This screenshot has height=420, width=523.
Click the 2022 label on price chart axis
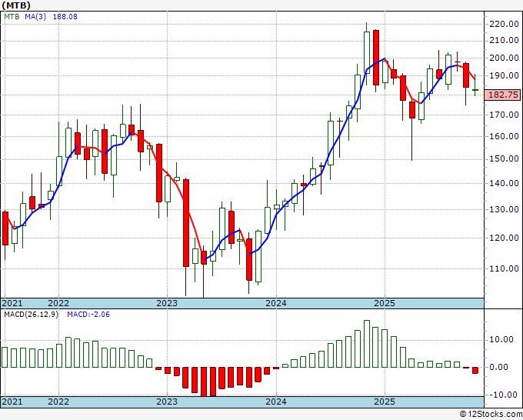point(58,303)
